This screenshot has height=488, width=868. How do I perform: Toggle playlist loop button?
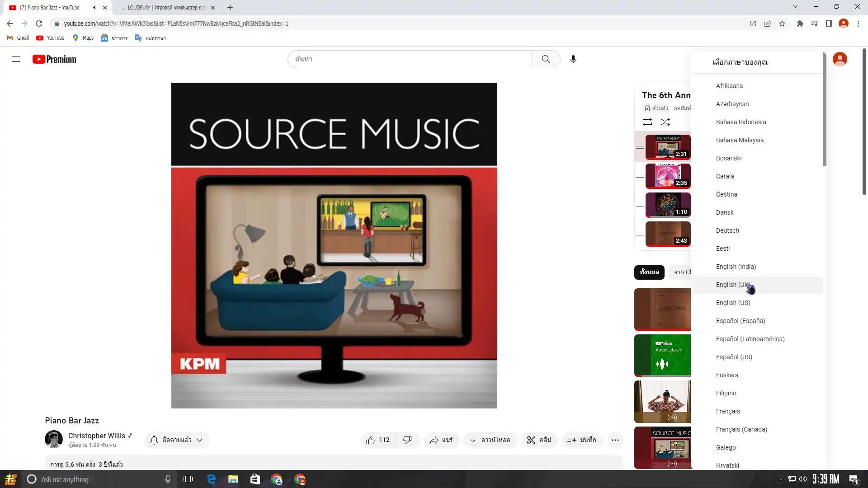[647, 122]
